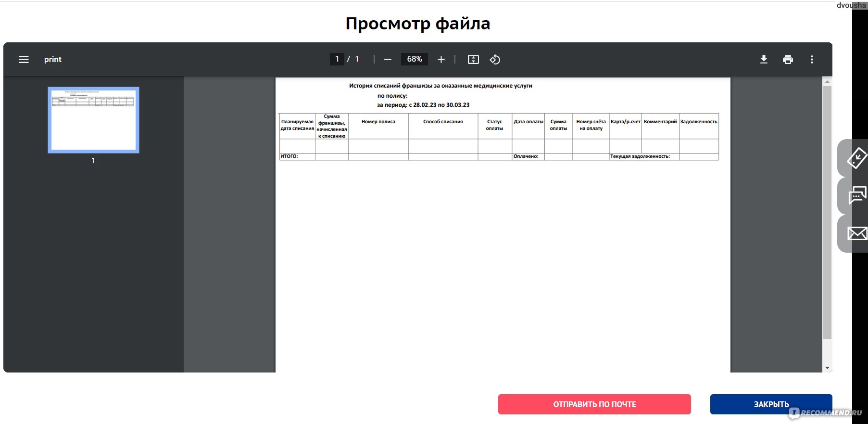
Task: Click the 'за период: с 28.02.23 по 30.03.23' line
Action: point(423,105)
